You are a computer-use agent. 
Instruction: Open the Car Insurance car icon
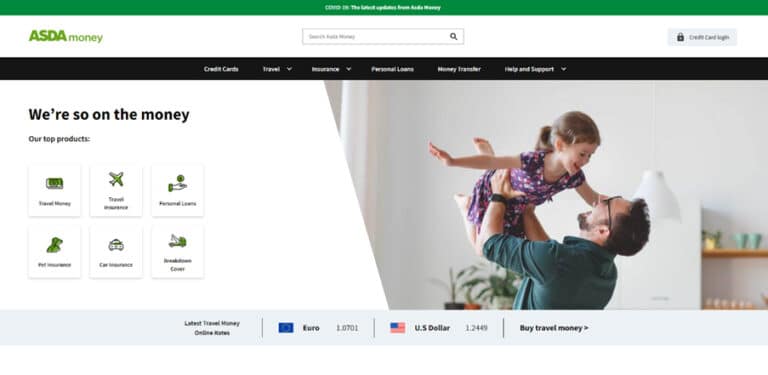coord(116,245)
